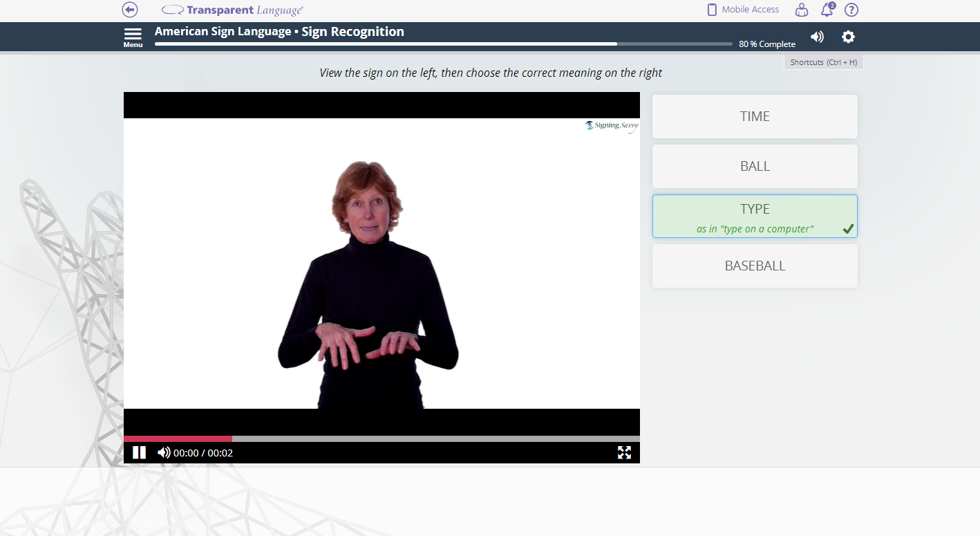Image resolution: width=980 pixels, height=536 pixels.
Task: Click the back arrow icon
Action: 130,10
